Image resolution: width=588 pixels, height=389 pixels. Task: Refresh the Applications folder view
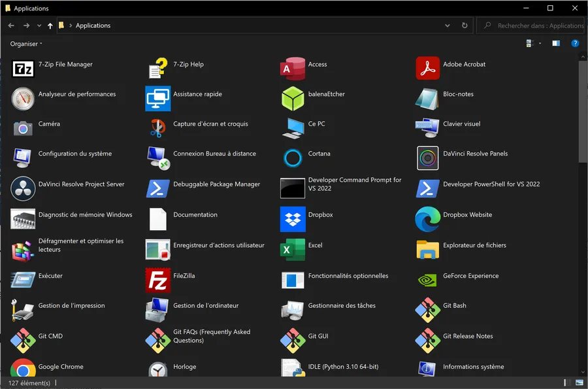pos(465,25)
